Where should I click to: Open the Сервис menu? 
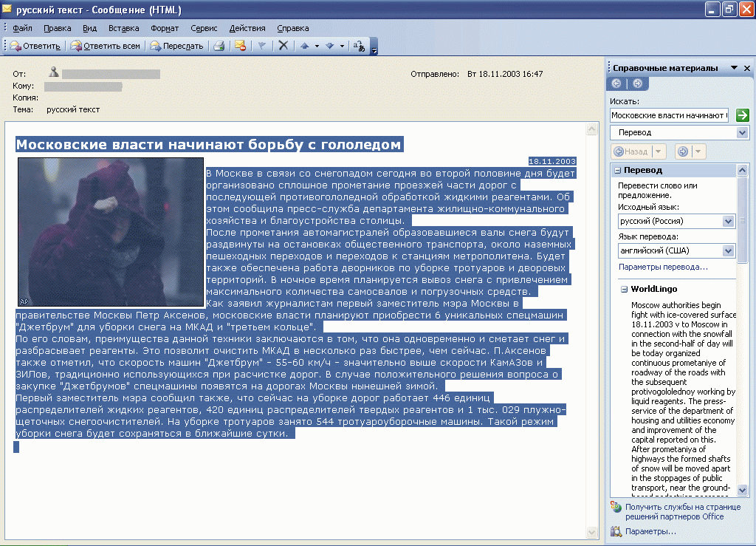(x=204, y=28)
